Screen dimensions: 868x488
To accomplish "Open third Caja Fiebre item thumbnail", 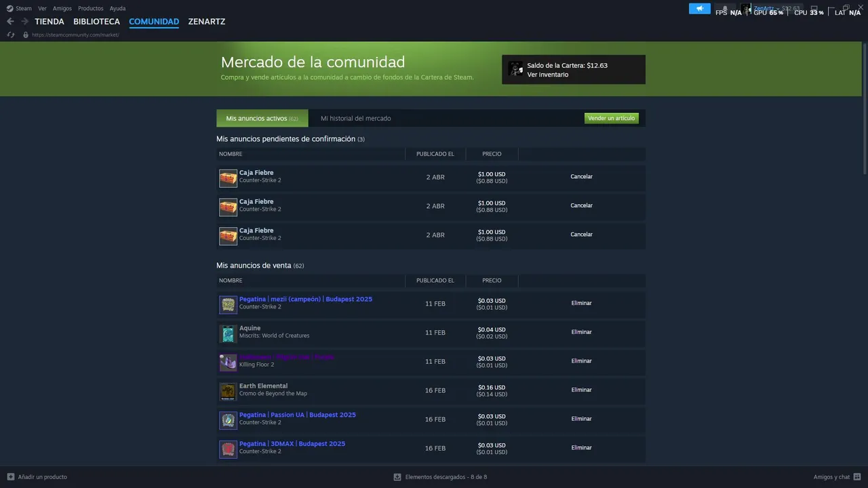I will coord(228,237).
